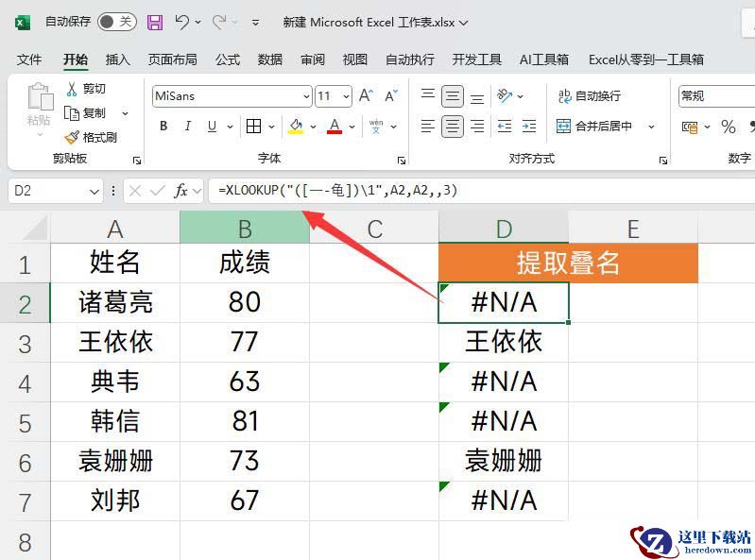The height and width of the screenshot is (560, 755).
Task: Click the Save floppy disk icon
Action: point(155,22)
